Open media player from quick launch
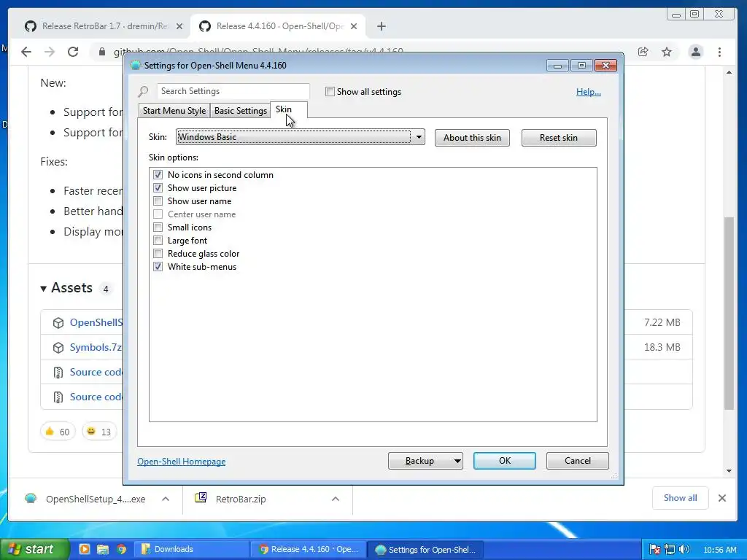The width and height of the screenshot is (747, 560). [x=85, y=549]
